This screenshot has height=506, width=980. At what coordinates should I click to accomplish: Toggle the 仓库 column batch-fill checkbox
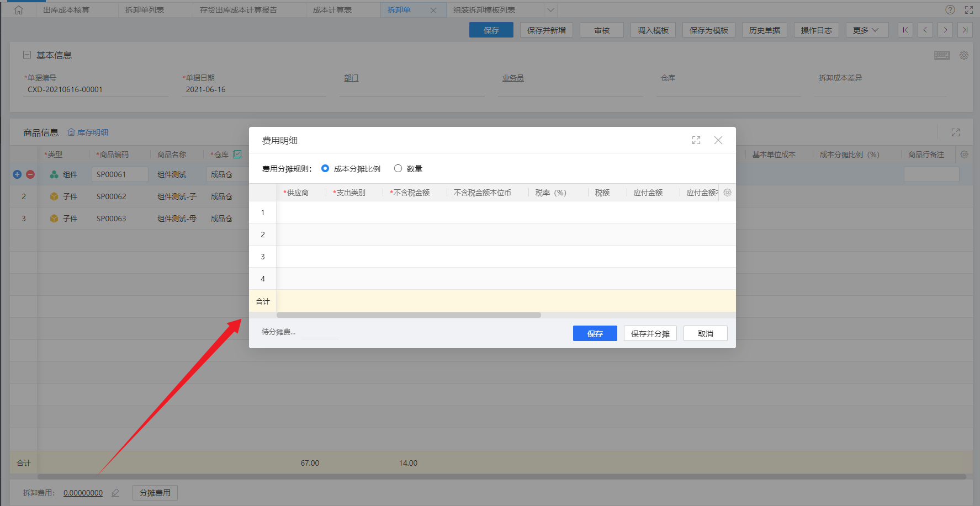pyautogui.click(x=237, y=155)
